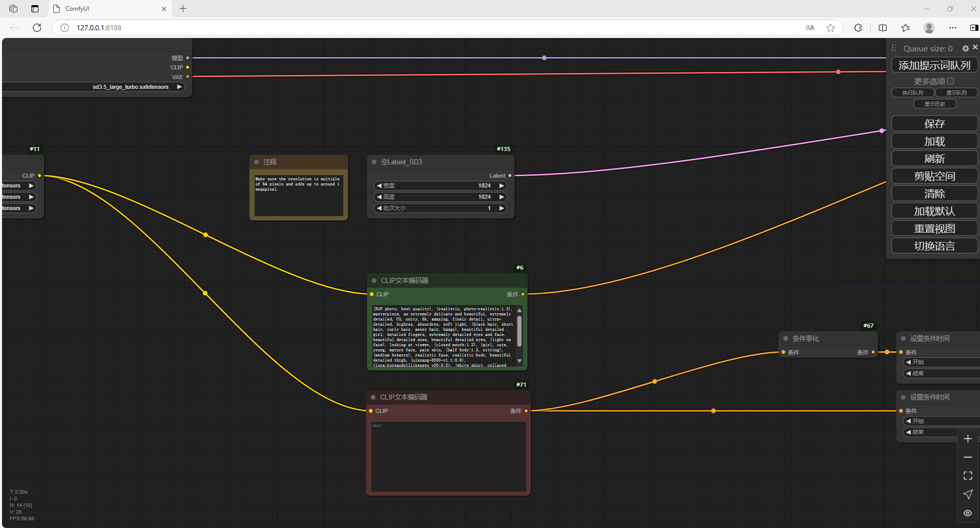Click the canvas zoom in plus icon
Image resolution: width=980 pixels, height=528 pixels.
[968, 439]
